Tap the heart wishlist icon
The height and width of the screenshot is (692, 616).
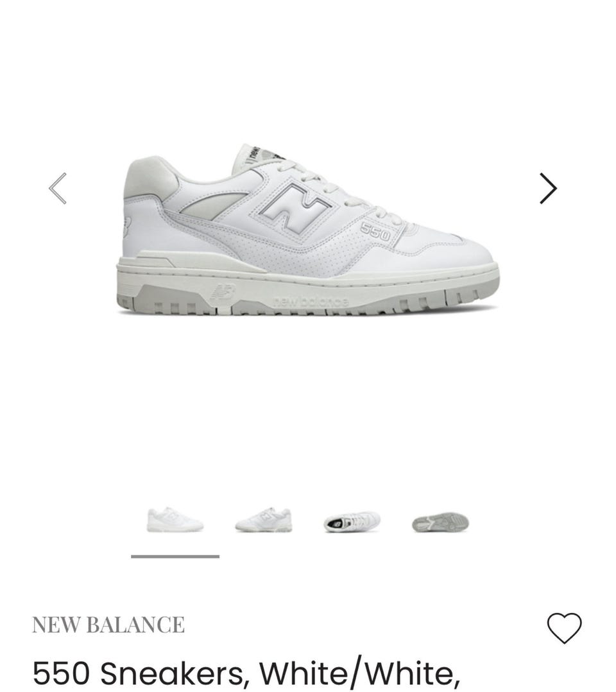(565, 628)
